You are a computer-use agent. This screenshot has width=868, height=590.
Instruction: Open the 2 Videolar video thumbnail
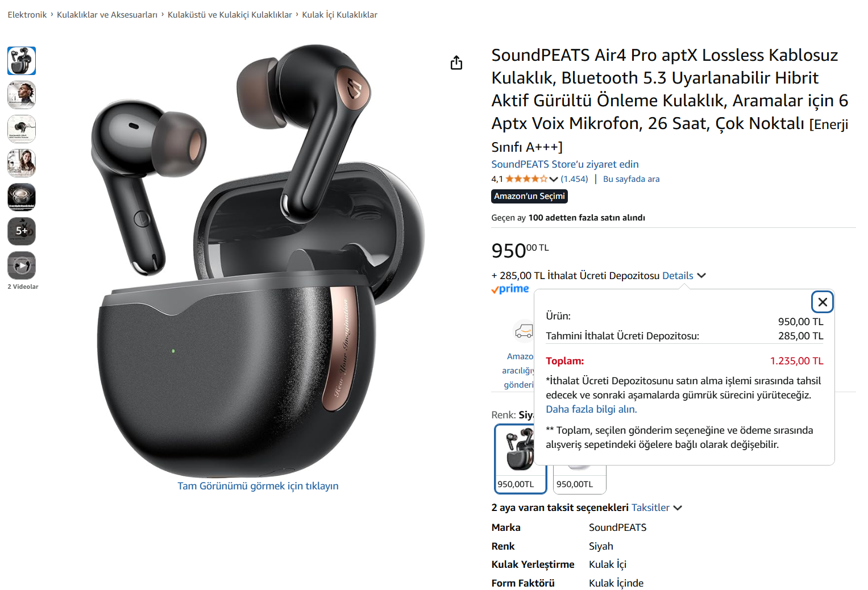pyautogui.click(x=22, y=265)
